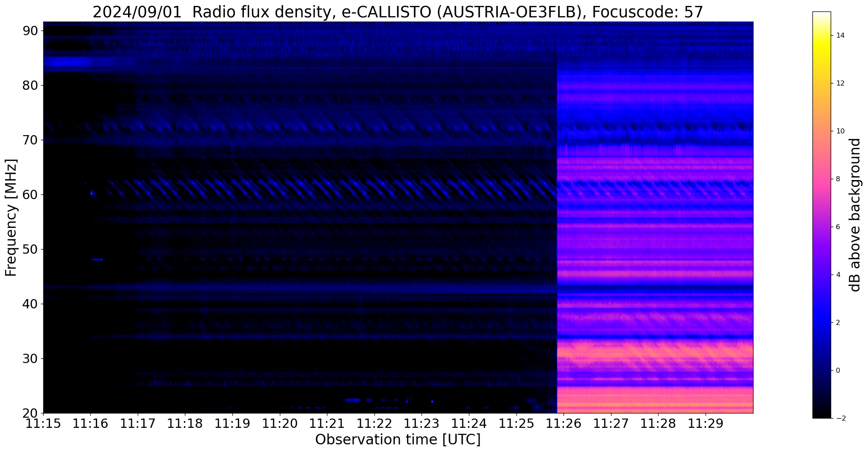The image size is (868, 452).
Task: Click the 11:29 time tick label
Action: (x=706, y=424)
